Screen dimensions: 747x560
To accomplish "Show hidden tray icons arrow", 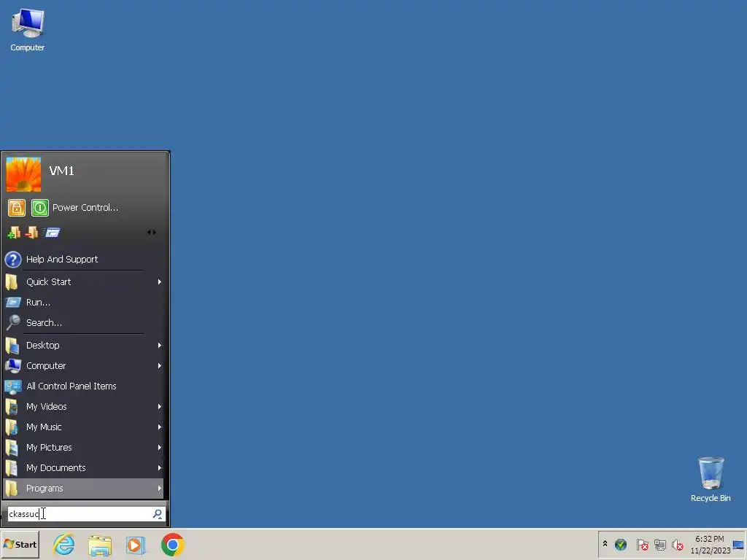I will [605, 544].
